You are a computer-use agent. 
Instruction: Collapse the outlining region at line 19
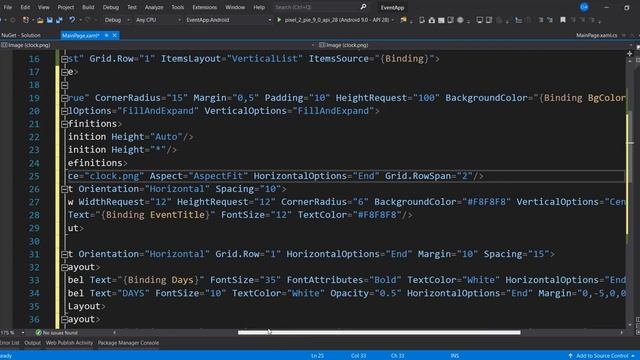[64, 98]
